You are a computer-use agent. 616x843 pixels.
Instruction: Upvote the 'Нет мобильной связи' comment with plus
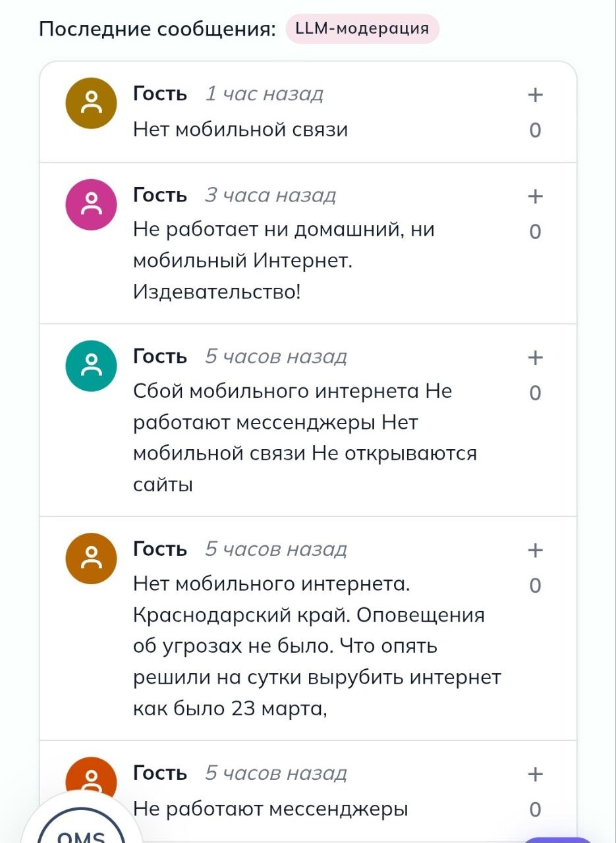[x=535, y=95]
